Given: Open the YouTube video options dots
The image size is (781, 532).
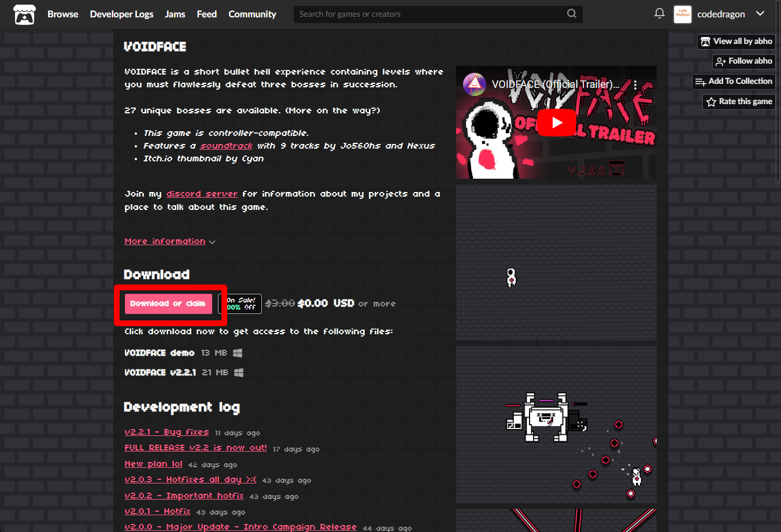Looking at the screenshot, I should click(x=635, y=84).
